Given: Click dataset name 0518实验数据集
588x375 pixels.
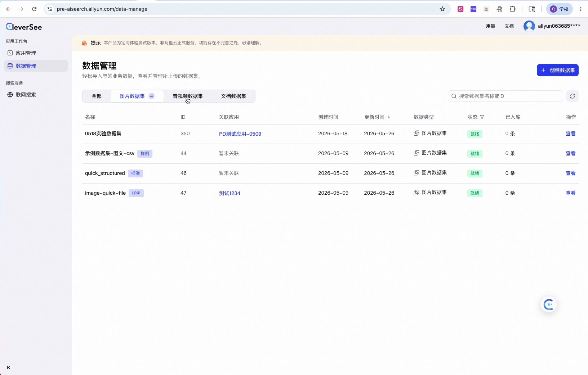Looking at the screenshot, I should (x=103, y=134).
